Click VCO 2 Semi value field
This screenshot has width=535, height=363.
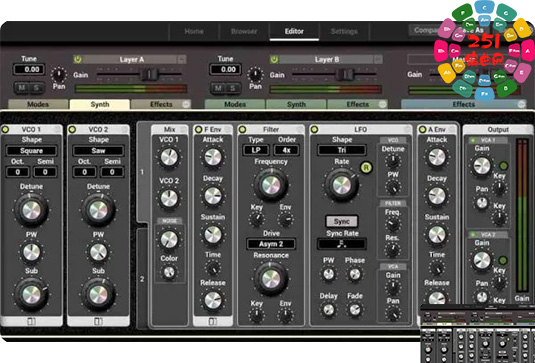[x=112, y=172]
